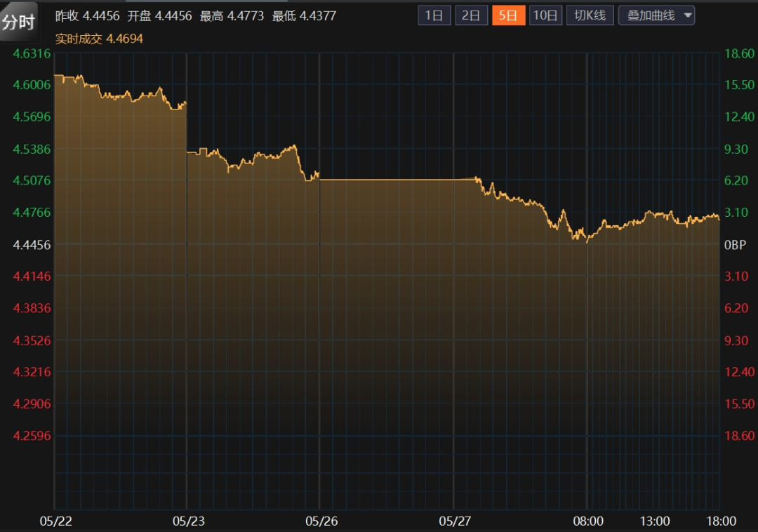Click the 最高 4.4773 value in the header
The image size is (758, 532).
[x=232, y=15]
